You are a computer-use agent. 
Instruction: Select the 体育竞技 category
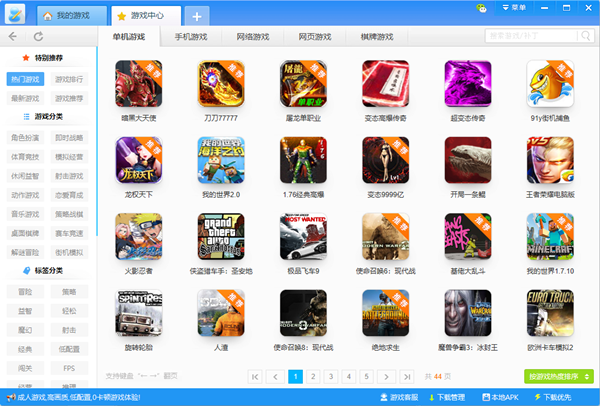(25, 157)
